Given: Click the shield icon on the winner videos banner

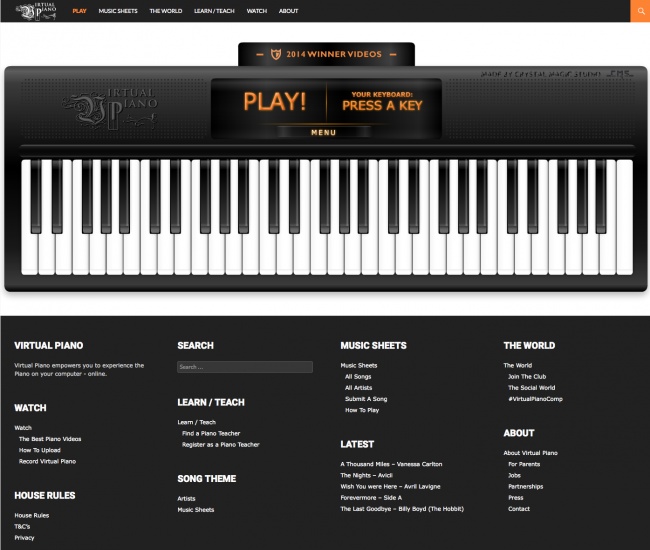Looking at the screenshot, I should 262,54.
